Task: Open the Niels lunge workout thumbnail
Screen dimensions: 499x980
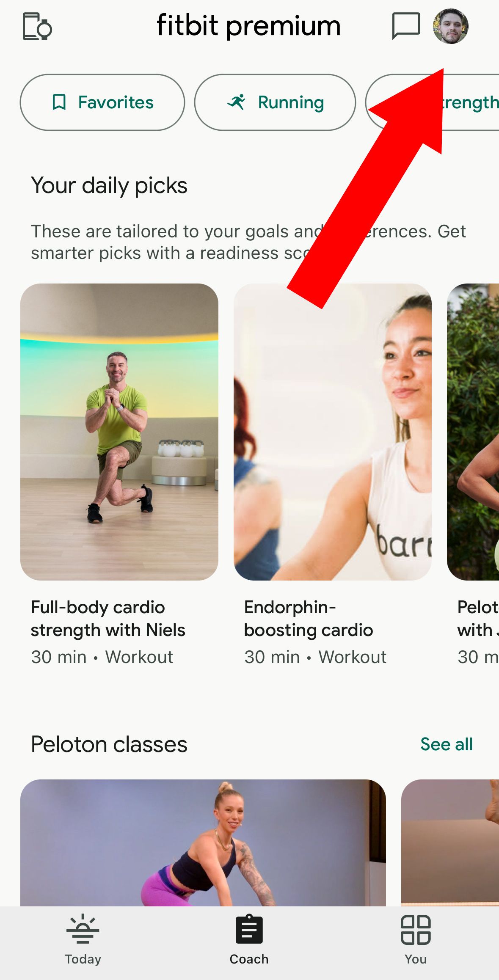Action: pyautogui.click(x=119, y=432)
